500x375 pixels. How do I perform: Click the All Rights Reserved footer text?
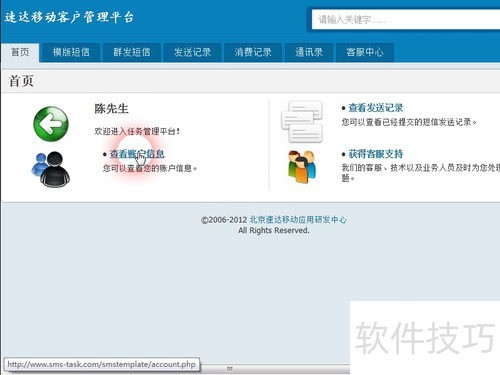(x=274, y=230)
